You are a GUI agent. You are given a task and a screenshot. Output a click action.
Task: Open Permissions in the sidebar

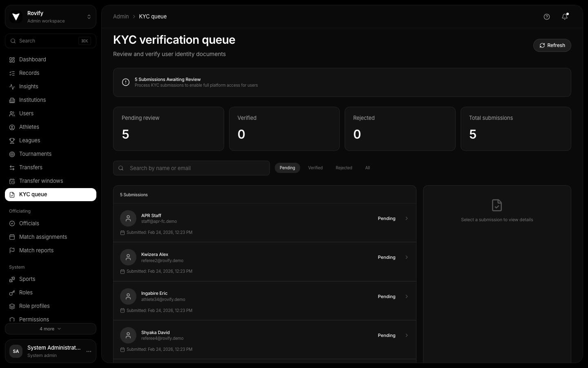[x=51, y=319]
